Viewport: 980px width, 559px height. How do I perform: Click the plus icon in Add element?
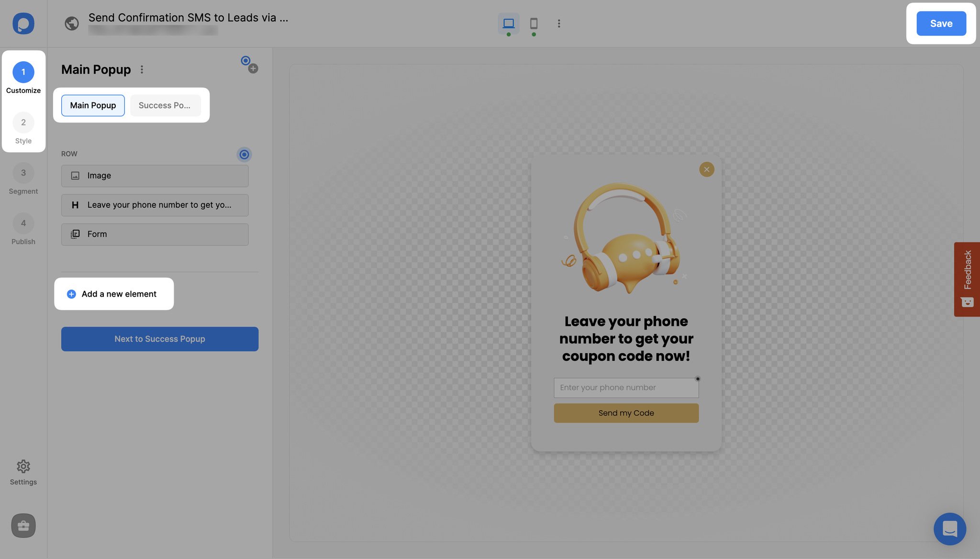(x=71, y=294)
